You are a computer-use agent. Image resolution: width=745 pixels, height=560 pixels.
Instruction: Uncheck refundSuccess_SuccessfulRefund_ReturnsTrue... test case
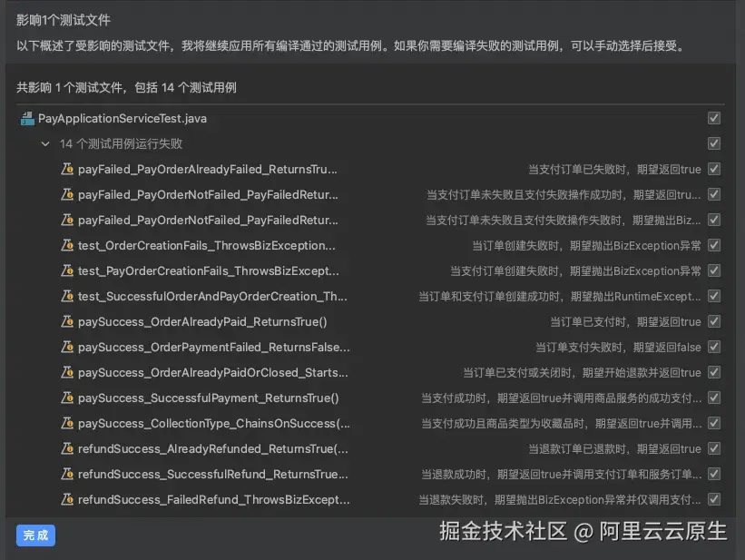714,474
